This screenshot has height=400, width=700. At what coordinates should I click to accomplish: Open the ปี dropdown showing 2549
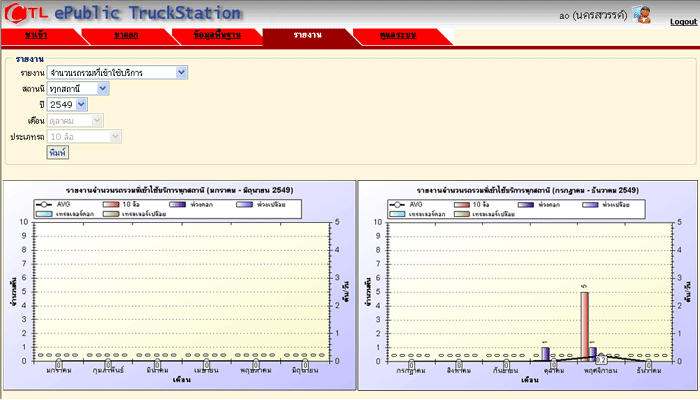pyautogui.click(x=67, y=104)
